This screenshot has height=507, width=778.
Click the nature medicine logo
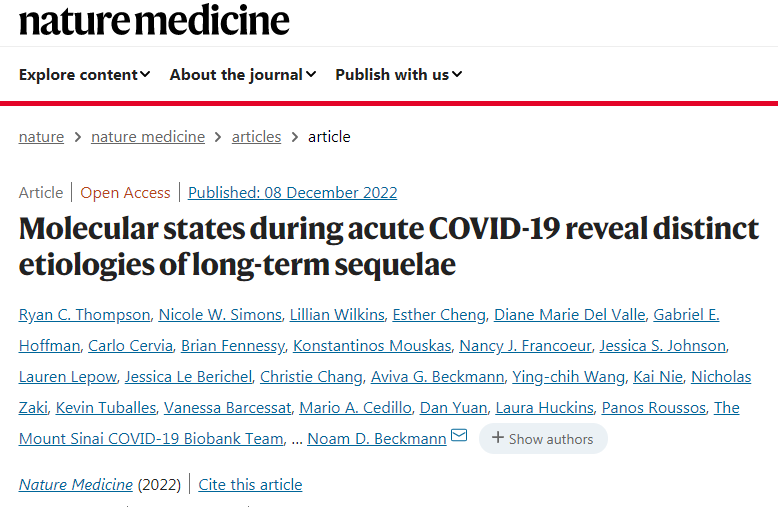[154, 19]
